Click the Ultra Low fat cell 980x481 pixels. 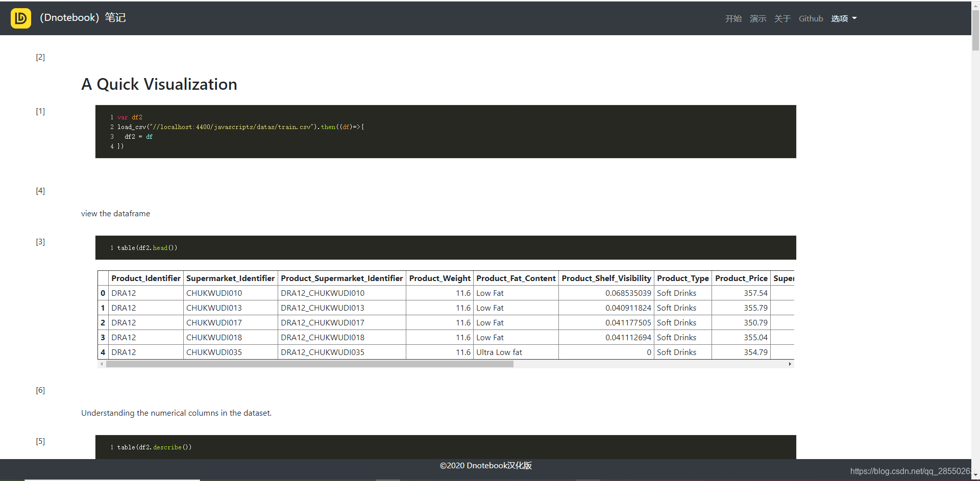516,352
